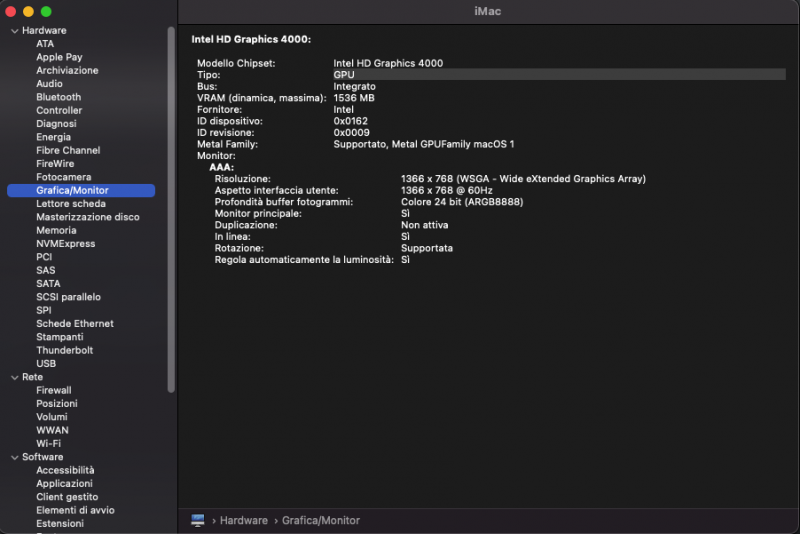Click the iMac computer icon in path bar
The height and width of the screenshot is (534, 800).
[197, 520]
